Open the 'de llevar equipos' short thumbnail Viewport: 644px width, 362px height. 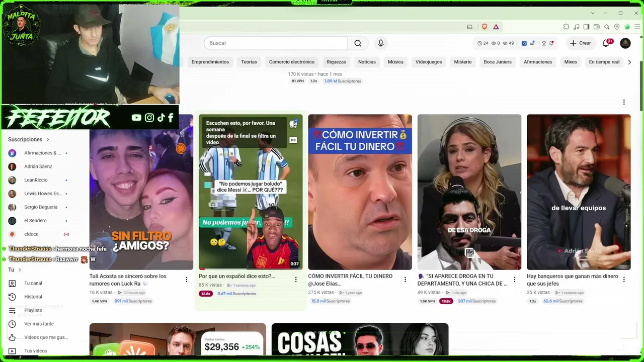pos(579,192)
